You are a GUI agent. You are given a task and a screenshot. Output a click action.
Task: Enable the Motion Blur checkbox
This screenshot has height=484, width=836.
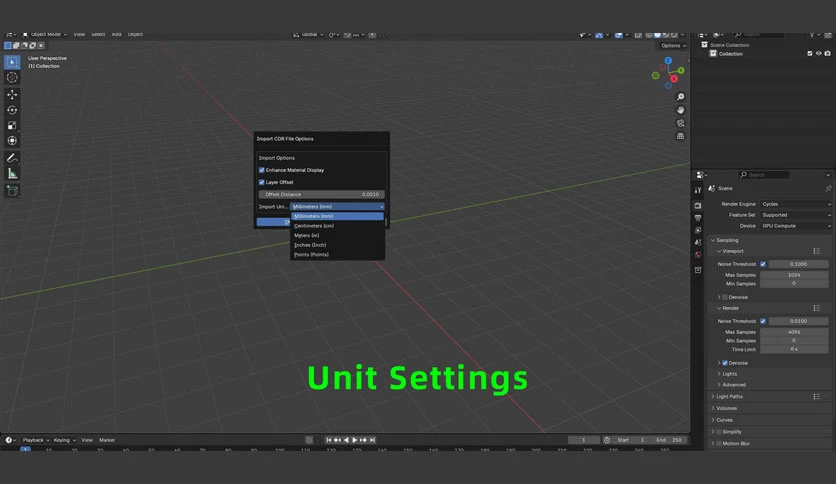click(x=719, y=443)
